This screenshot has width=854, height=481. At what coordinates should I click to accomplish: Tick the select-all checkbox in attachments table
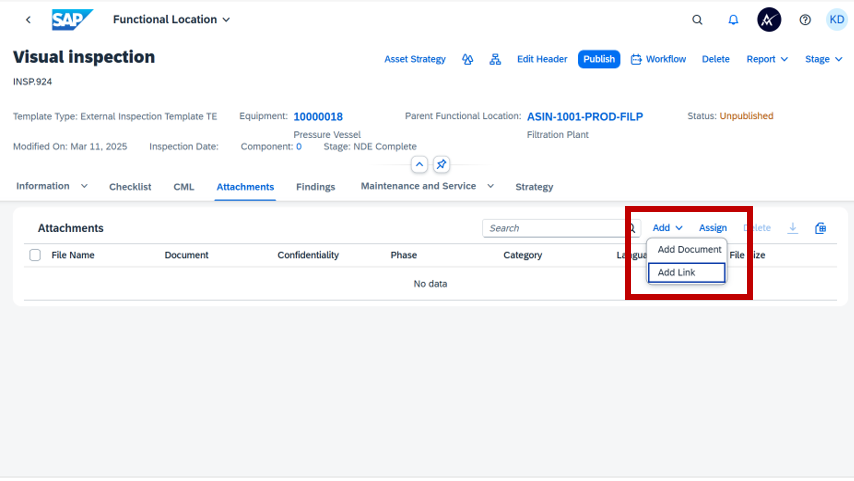[35, 255]
